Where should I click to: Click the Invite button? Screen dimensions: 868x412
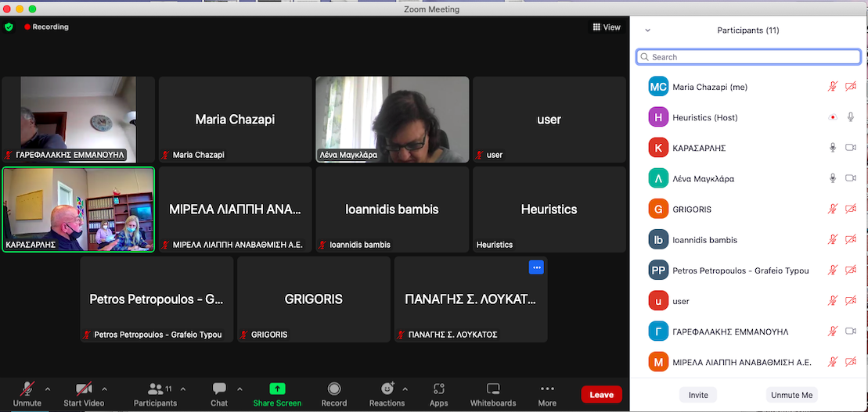698,395
